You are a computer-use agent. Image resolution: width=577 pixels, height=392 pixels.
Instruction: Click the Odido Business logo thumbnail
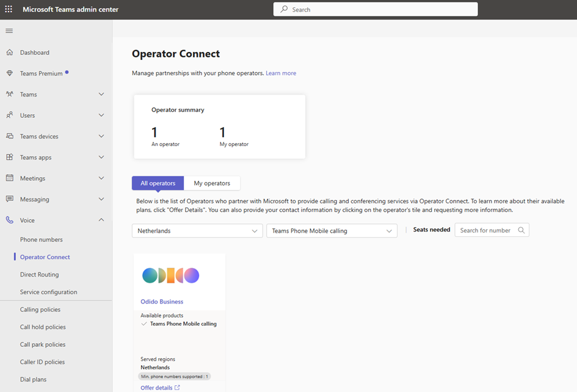[171, 275]
